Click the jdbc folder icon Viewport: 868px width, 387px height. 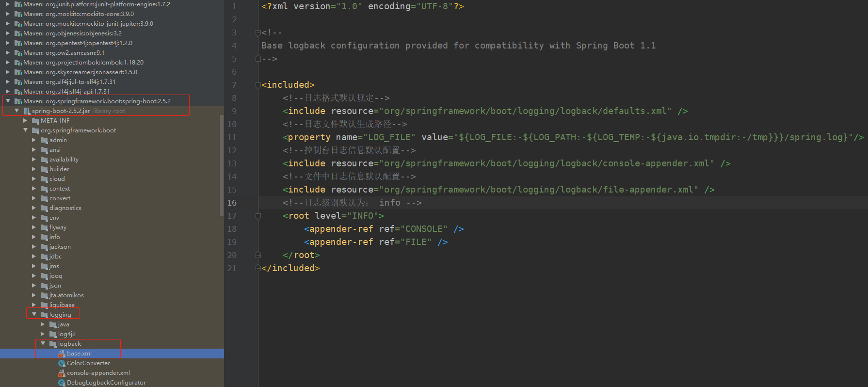(x=44, y=257)
